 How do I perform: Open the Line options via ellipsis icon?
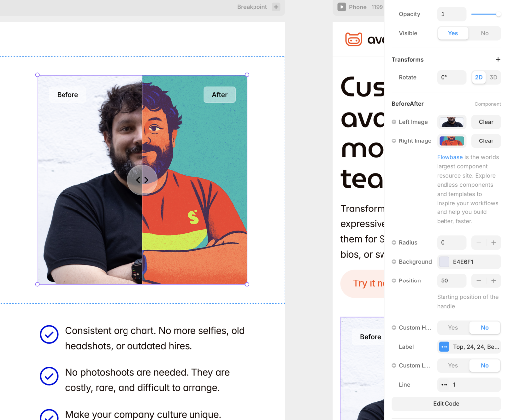pos(444,385)
